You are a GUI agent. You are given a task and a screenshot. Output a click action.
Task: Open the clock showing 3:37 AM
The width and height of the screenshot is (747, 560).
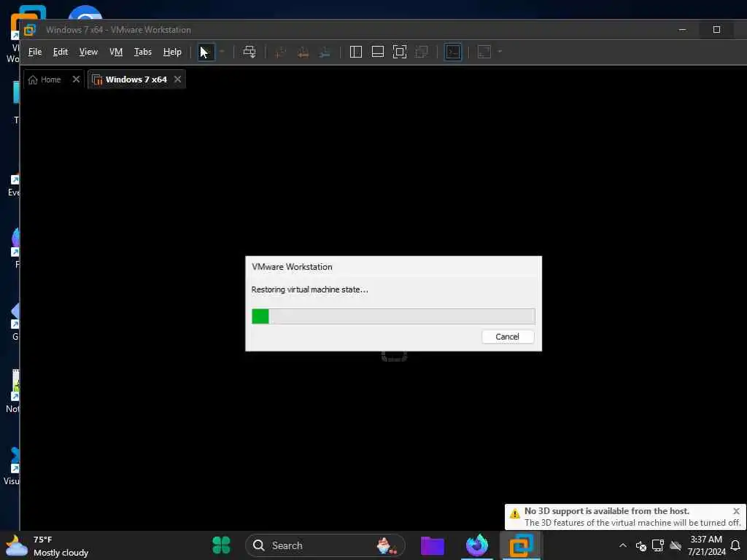pyautogui.click(x=706, y=545)
